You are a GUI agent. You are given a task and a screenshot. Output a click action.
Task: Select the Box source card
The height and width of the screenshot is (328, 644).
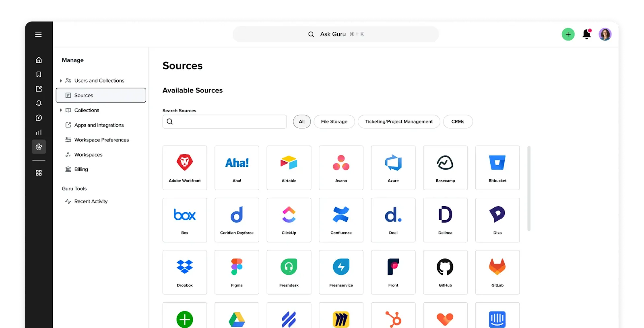pyautogui.click(x=185, y=220)
